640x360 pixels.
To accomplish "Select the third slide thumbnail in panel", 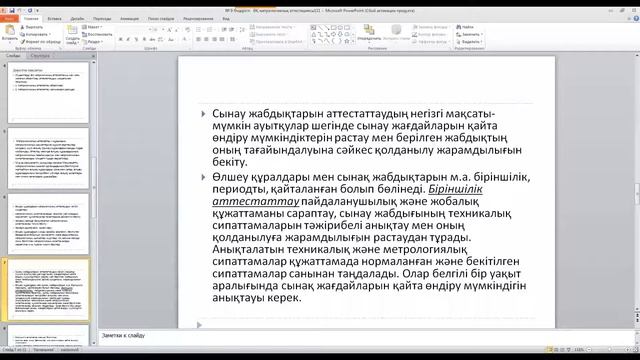I will pyautogui.click(x=48, y=224).
